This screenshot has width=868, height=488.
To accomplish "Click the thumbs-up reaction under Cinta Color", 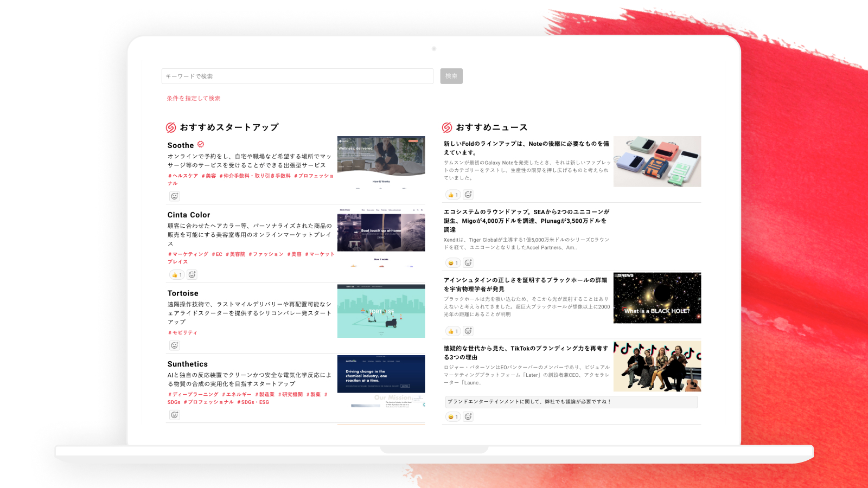I will coord(177,275).
